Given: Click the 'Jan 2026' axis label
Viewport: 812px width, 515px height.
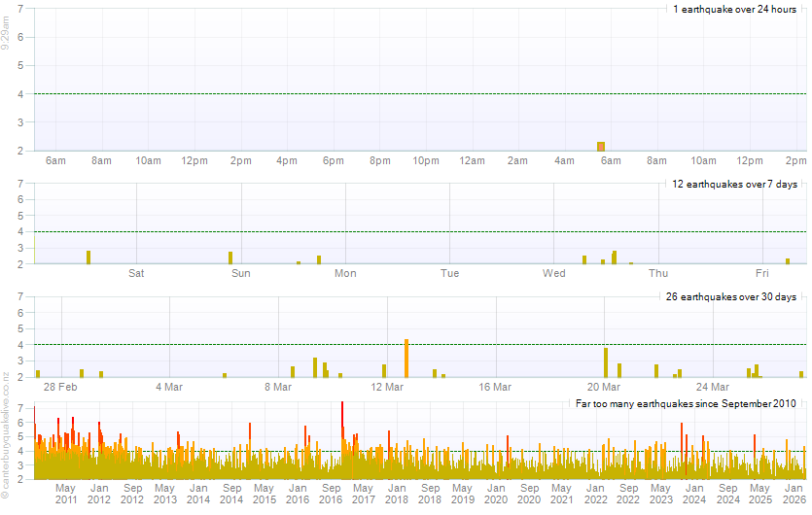Looking at the screenshot, I should [794, 493].
